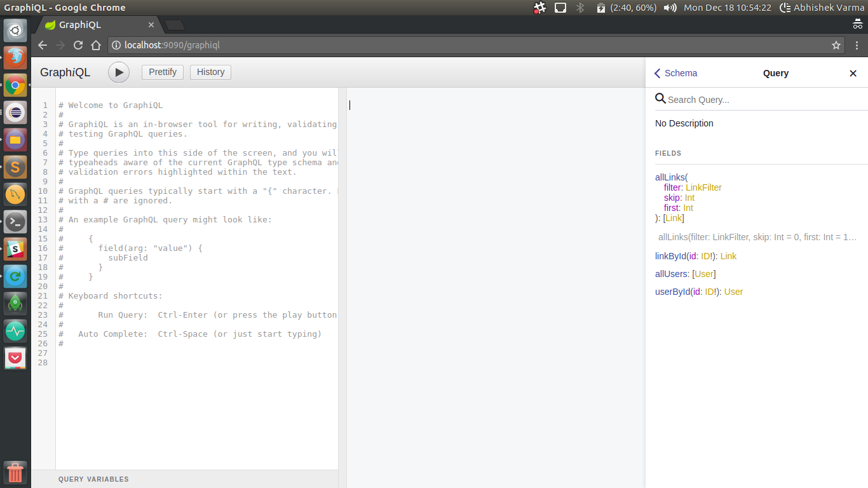Open the volume indicator

click(x=670, y=8)
